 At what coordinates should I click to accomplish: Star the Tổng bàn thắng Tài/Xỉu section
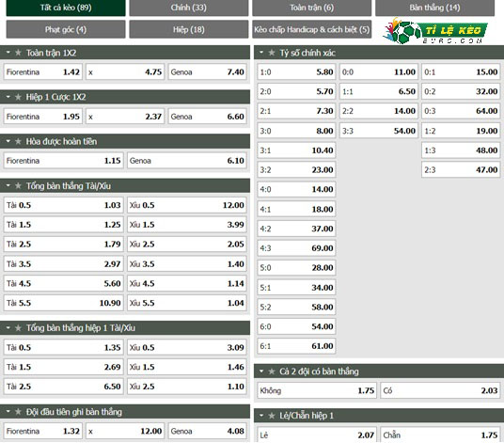point(18,185)
